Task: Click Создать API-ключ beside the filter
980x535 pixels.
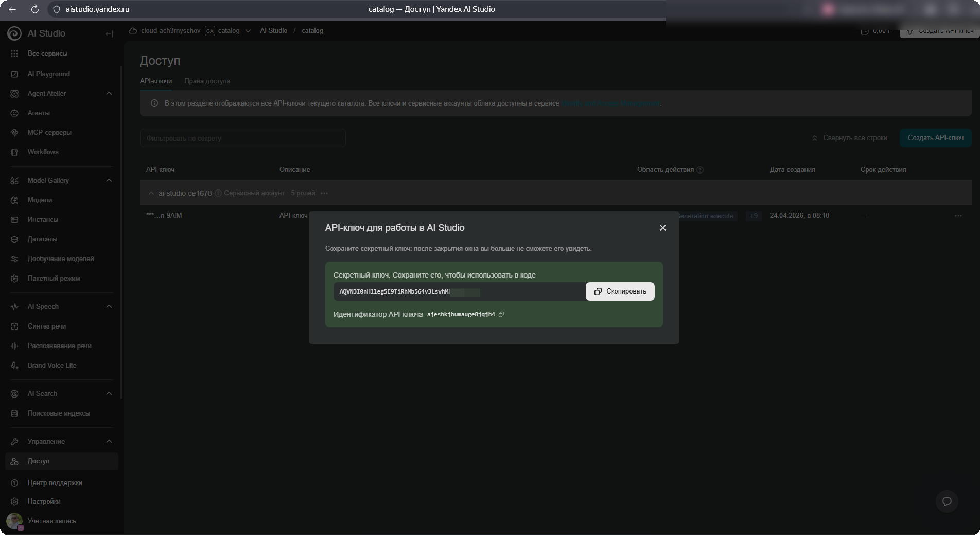Action: (936, 138)
